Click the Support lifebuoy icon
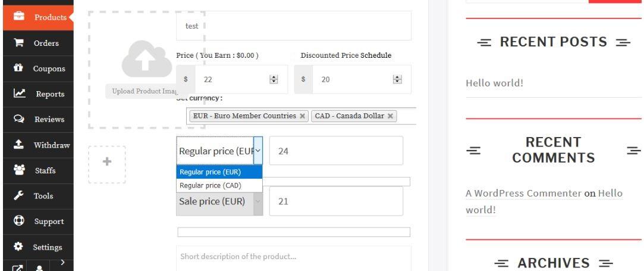Screen dimensions: 644x271 point(18,221)
